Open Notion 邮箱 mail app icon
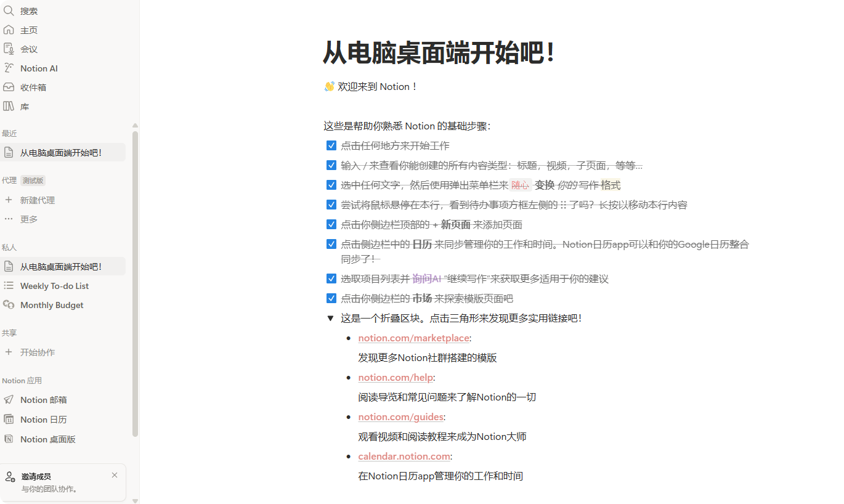 coord(9,400)
